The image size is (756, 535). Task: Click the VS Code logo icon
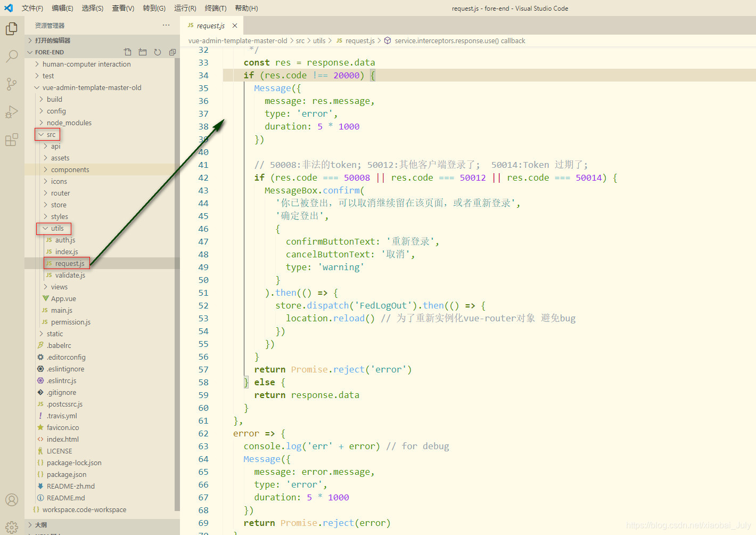(9, 8)
